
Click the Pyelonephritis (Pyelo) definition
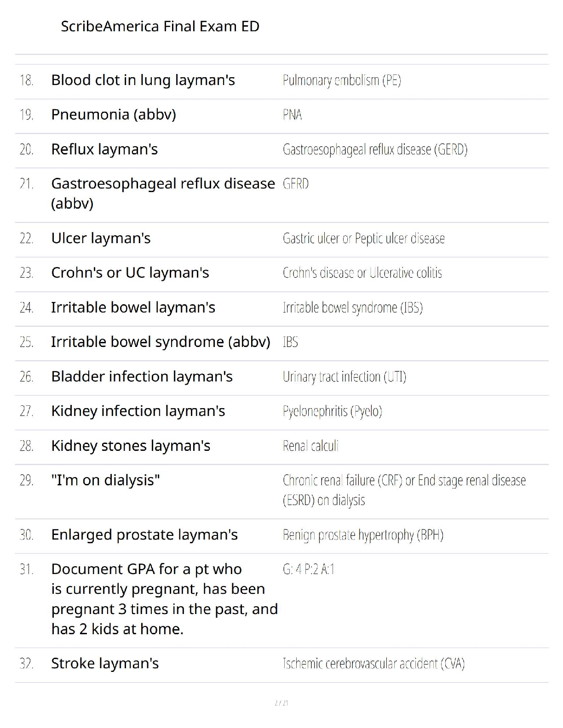(x=332, y=411)
